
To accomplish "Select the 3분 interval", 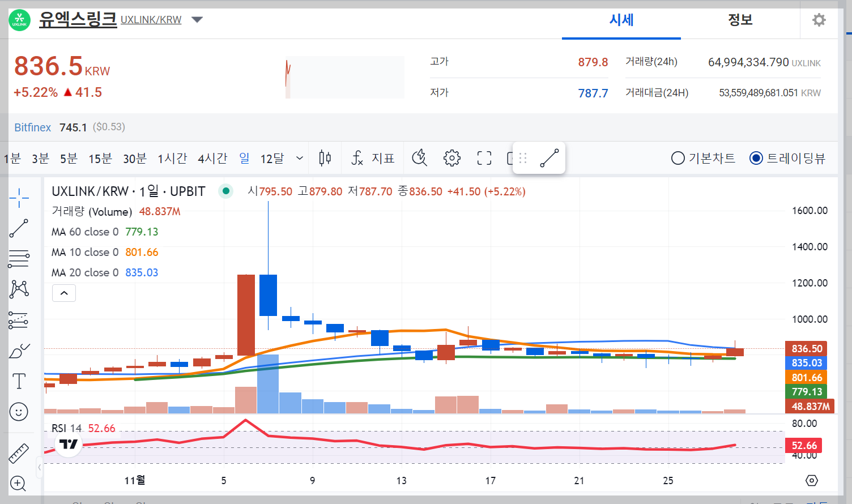I will 40,158.
